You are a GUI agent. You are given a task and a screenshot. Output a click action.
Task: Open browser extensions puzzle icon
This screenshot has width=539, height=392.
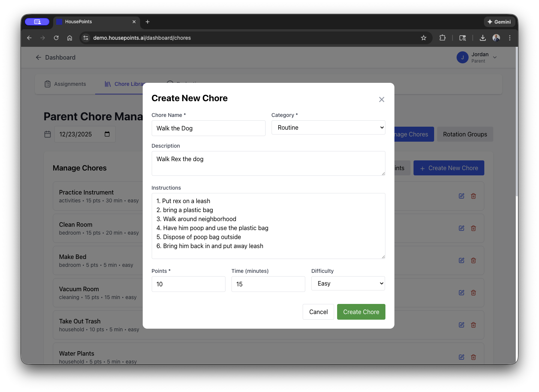point(442,38)
